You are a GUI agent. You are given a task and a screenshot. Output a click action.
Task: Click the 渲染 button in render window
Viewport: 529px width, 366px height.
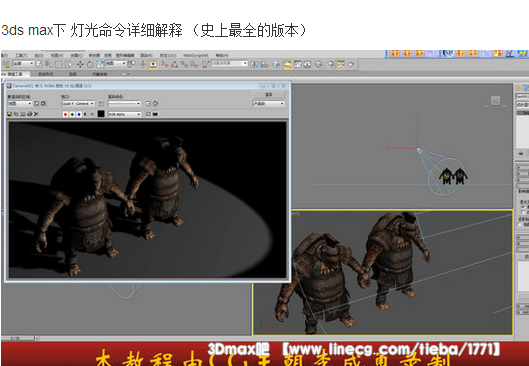coord(269,94)
